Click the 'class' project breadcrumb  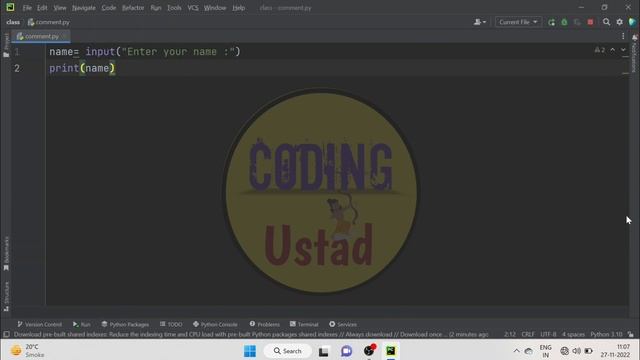pos(13,22)
